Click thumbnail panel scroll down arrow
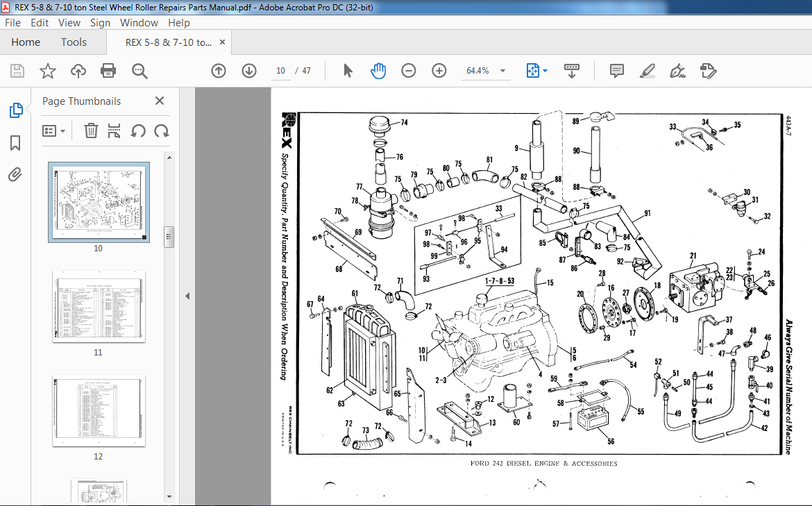Viewport: 812px width, 506px height. [169, 497]
